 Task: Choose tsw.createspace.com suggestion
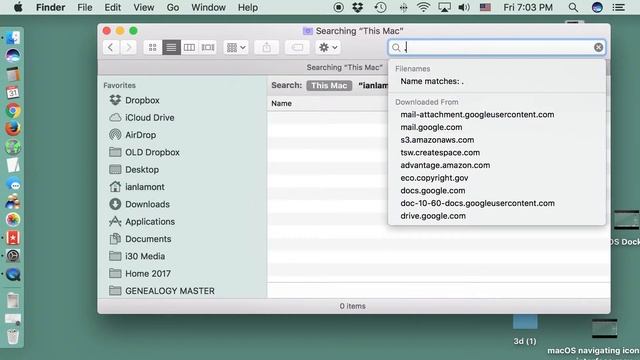(x=497, y=153)
